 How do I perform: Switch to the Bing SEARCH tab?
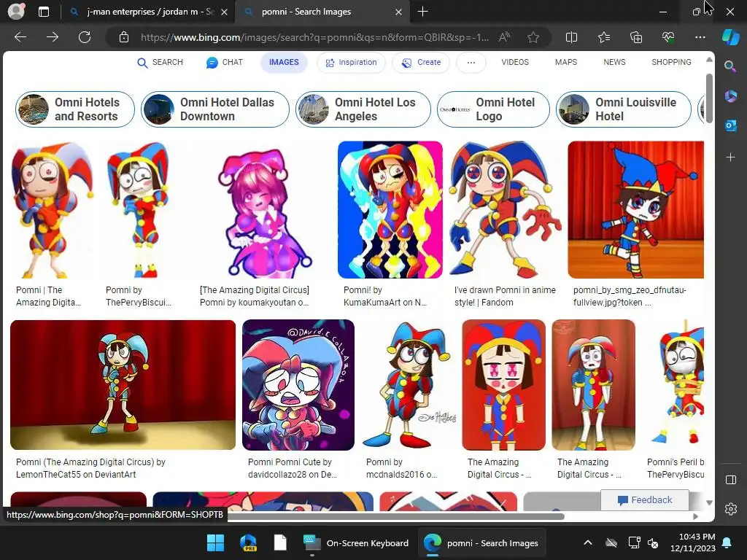pyautogui.click(x=160, y=63)
